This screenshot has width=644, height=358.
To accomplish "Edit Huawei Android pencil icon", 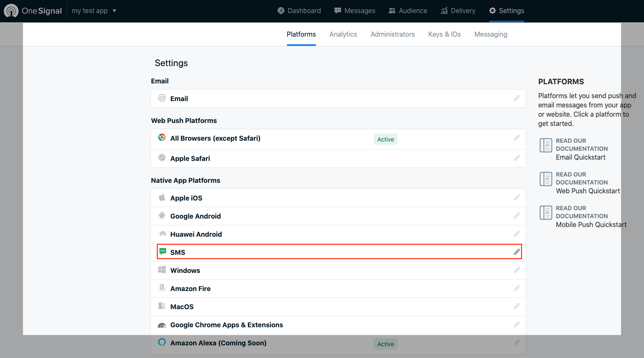I will (517, 234).
